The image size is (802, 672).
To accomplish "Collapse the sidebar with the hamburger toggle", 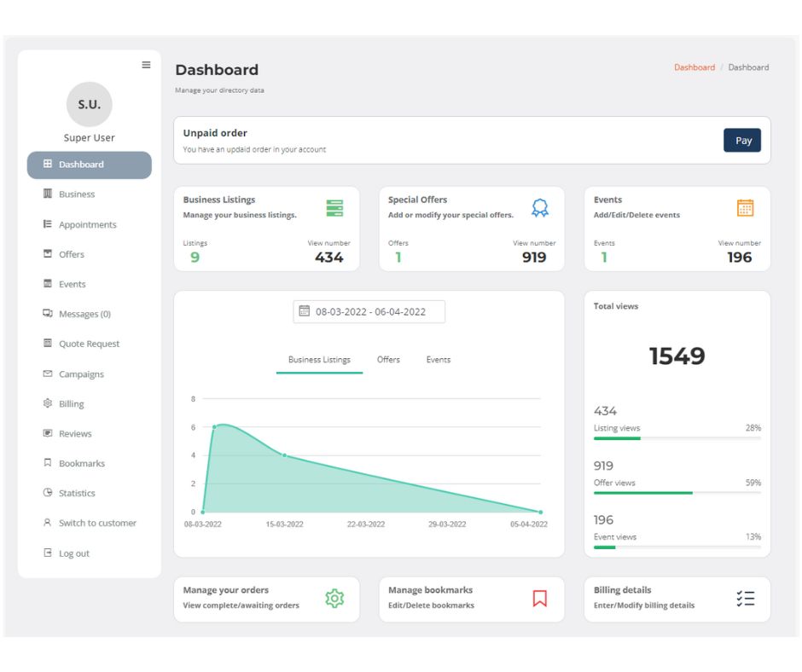I will coord(145,64).
